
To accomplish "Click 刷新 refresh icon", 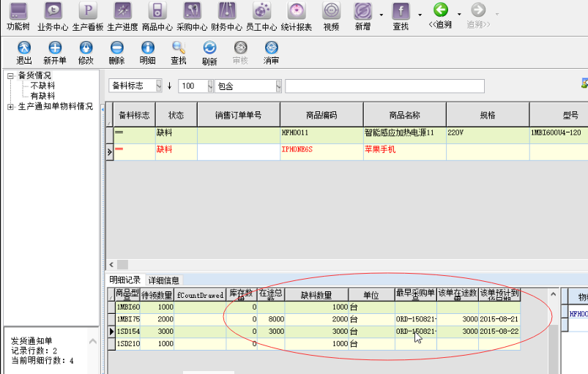I will coord(209,53).
